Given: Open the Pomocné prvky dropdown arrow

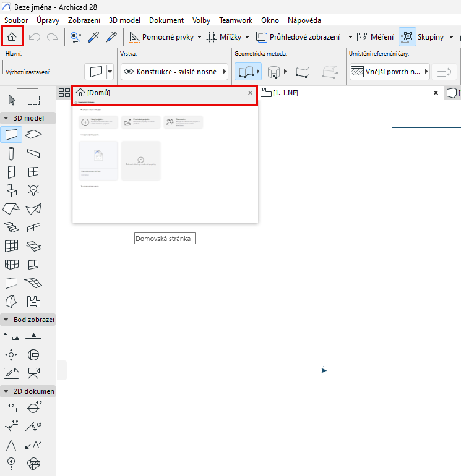Looking at the screenshot, I should (200, 37).
